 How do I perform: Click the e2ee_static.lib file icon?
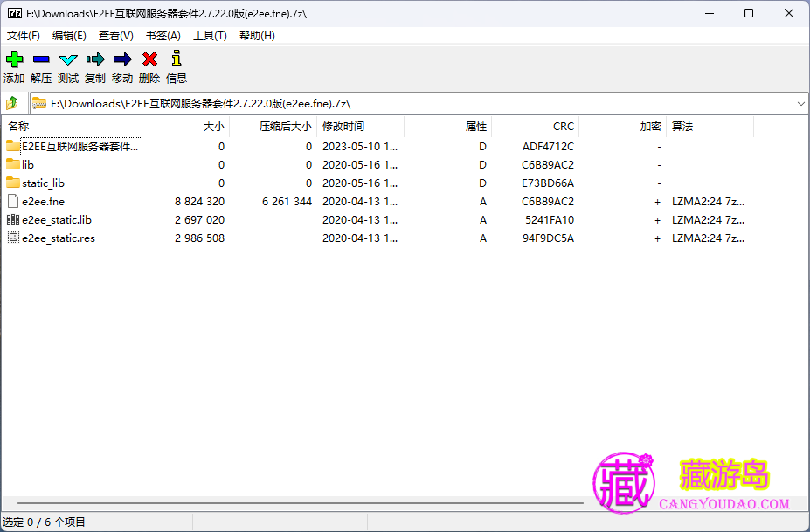point(13,219)
